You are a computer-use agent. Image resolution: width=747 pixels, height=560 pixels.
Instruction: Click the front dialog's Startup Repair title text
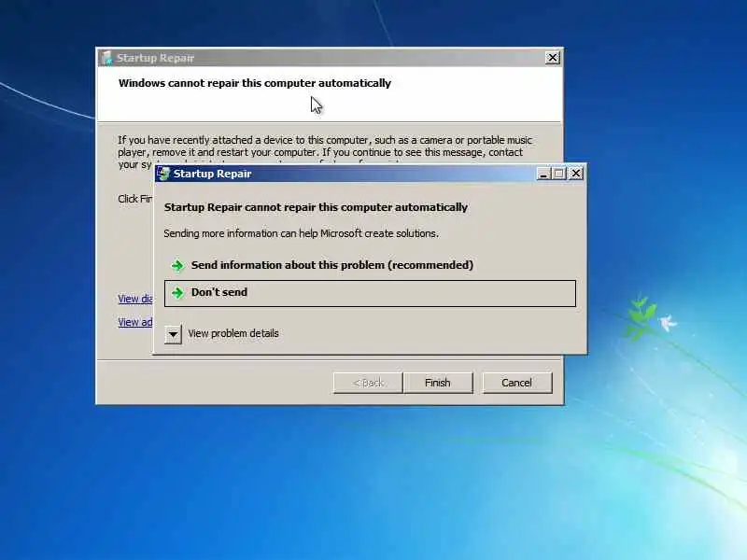[x=213, y=174]
